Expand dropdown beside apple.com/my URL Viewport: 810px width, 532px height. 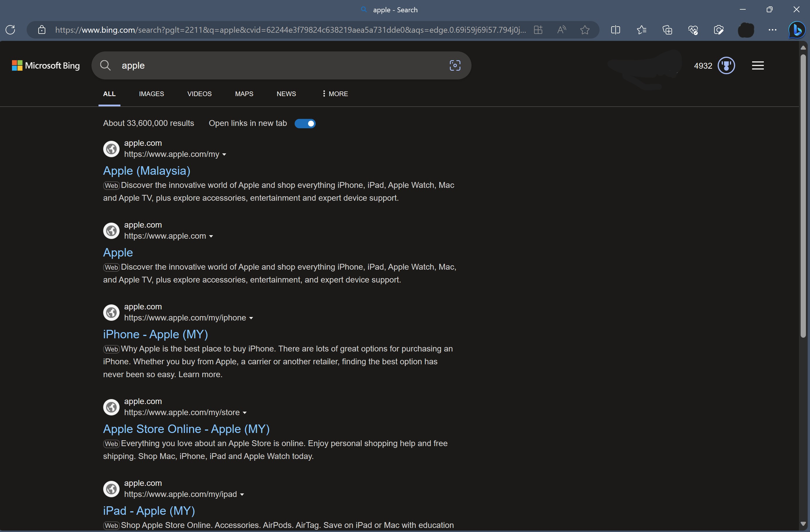(x=224, y=154)
